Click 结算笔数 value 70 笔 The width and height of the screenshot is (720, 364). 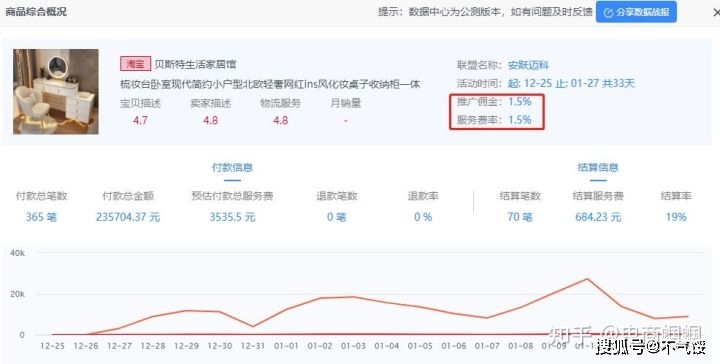coord(520,217)
